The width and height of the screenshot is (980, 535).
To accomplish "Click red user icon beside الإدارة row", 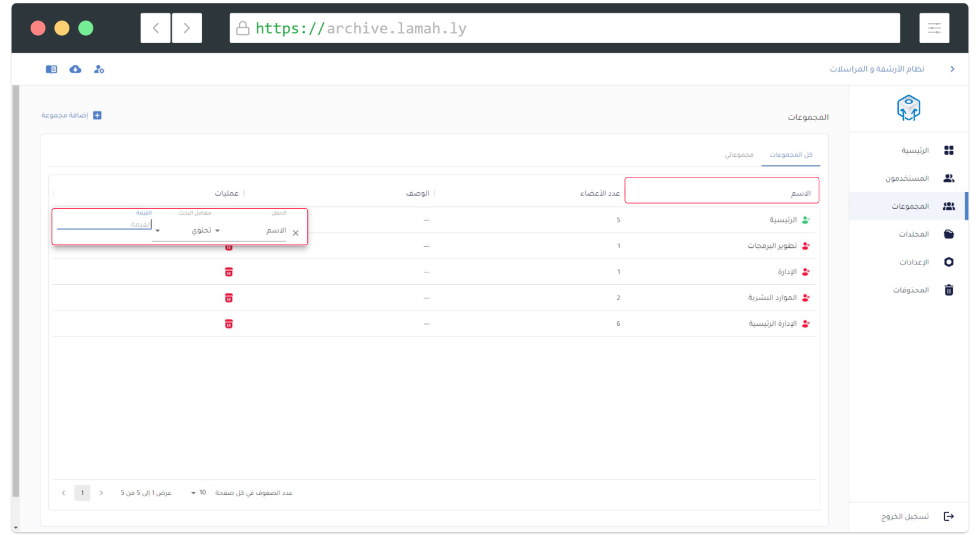I will [x=806, y=272].
